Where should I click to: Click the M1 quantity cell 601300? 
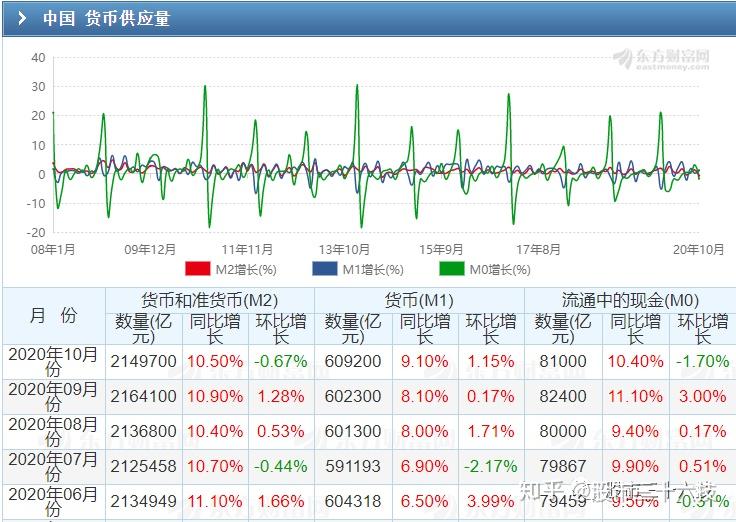pyautogui.click(x=353, y=431)
